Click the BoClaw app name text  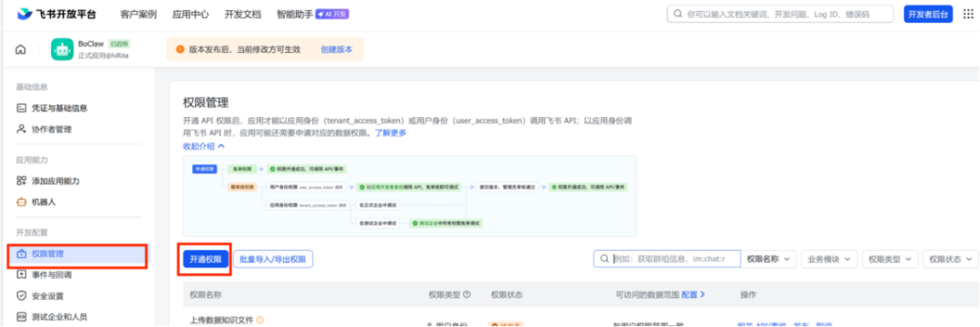(92, 44)
